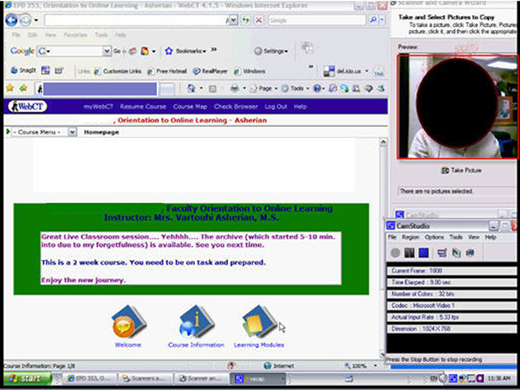Open the address bar dropdown arrow
The height and width of the screenshot is (390, 520).
point(233,20)
